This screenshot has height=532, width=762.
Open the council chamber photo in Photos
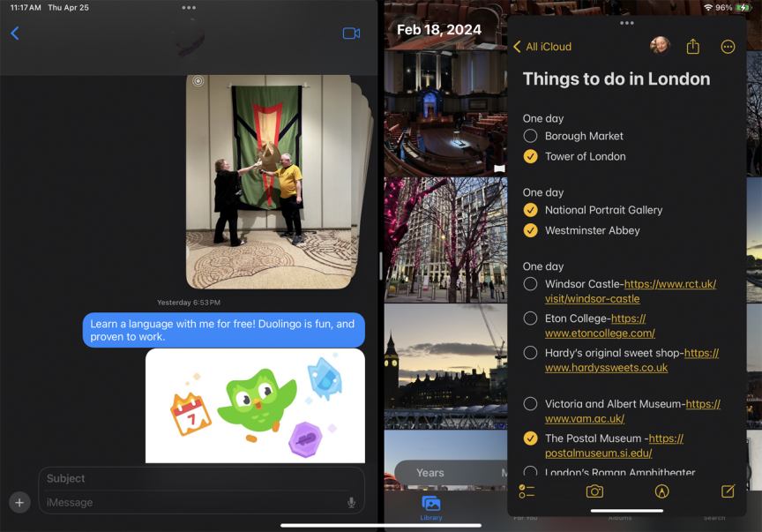[445, 112]
